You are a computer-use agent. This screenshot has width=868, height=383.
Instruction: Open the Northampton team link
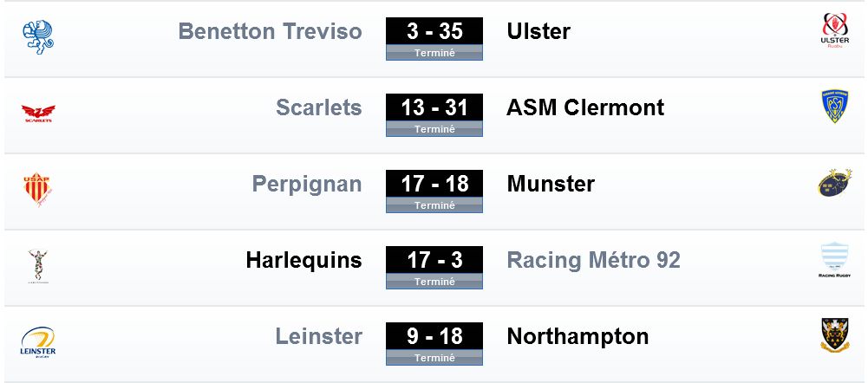(x=578, y=337)
